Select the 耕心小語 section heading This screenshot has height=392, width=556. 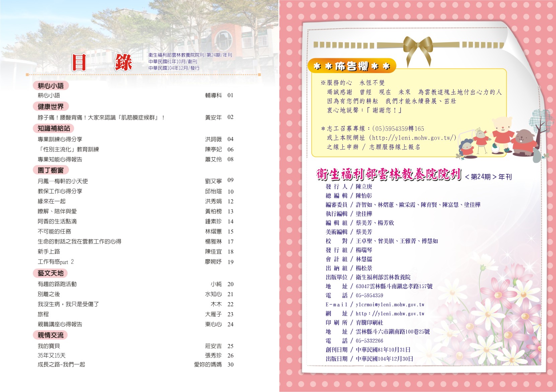[x=51, y=86]
